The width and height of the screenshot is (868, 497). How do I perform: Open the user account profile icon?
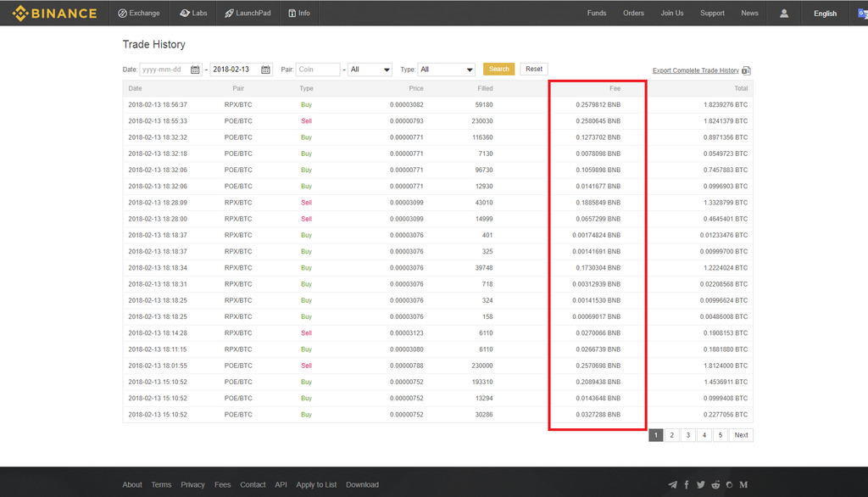click(x=784, y=14)
